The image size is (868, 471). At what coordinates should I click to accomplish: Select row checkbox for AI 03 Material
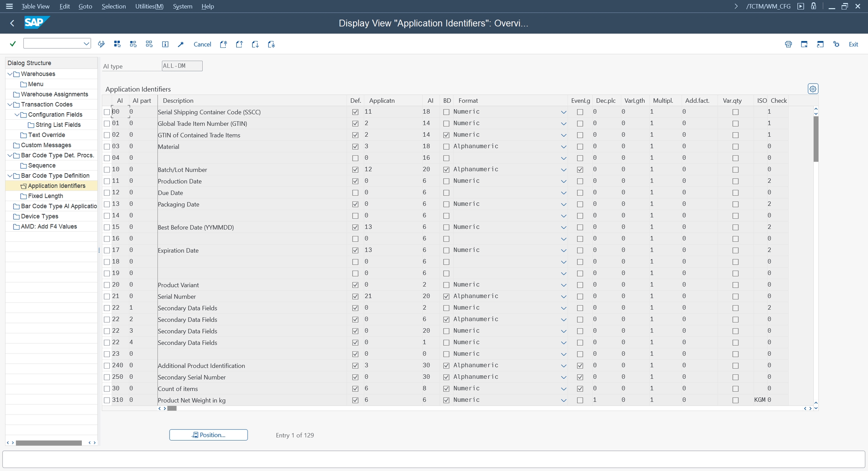pos(107,146)
